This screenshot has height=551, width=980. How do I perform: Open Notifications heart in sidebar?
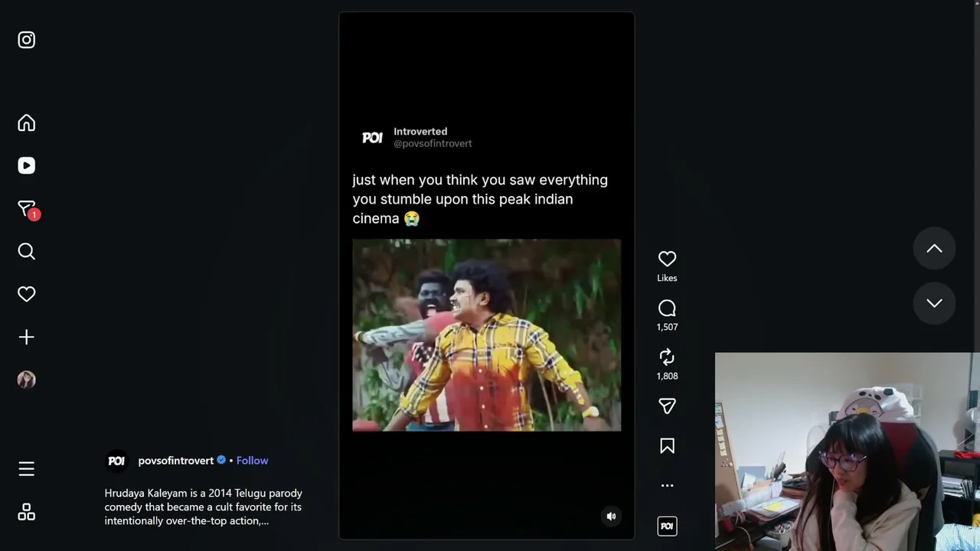click(27, 294)
